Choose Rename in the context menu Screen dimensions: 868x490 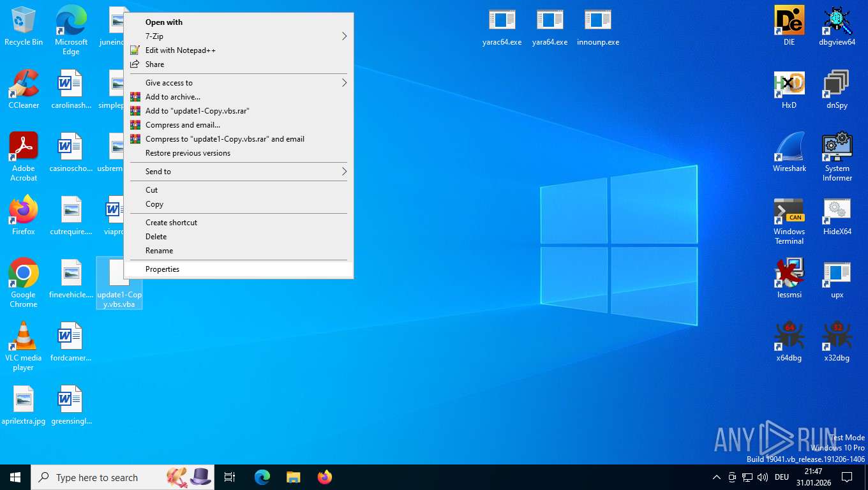tap(239, 251)
